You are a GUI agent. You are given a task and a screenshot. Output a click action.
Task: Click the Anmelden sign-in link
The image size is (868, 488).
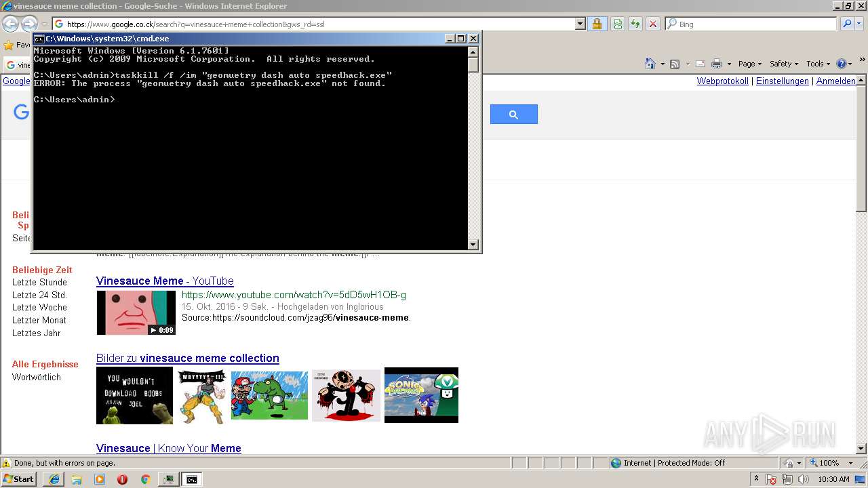click(x=836, y=81)
